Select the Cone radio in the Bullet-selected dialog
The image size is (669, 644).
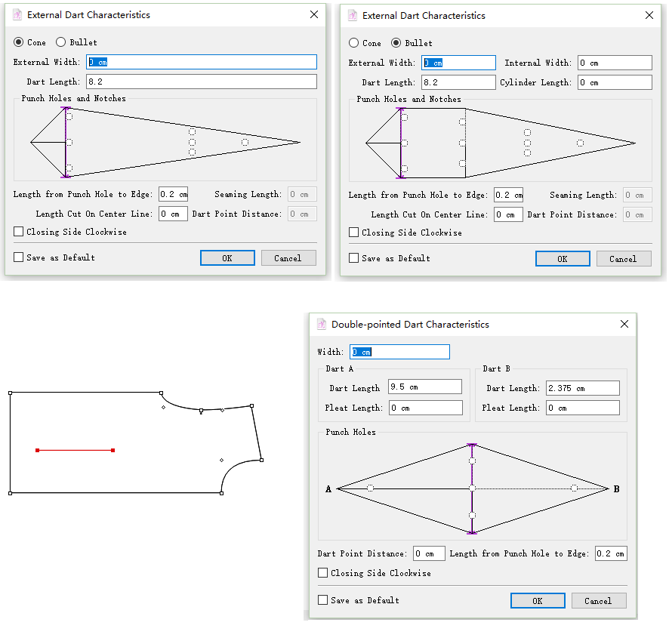tap(354, 43)
